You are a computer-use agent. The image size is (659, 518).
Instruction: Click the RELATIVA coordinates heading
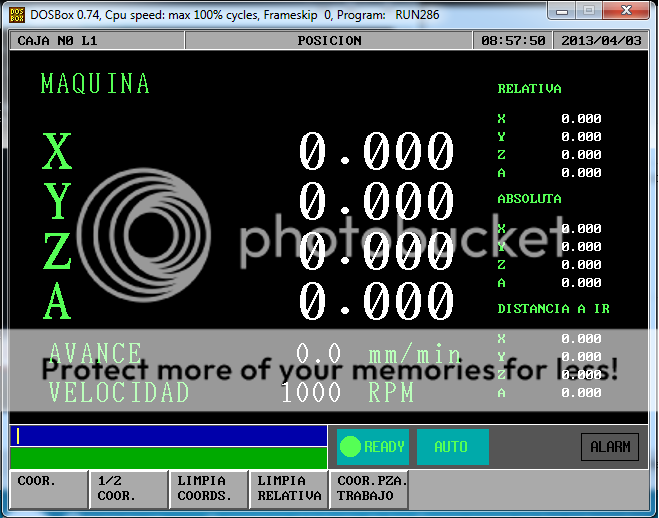pos(529,89)
